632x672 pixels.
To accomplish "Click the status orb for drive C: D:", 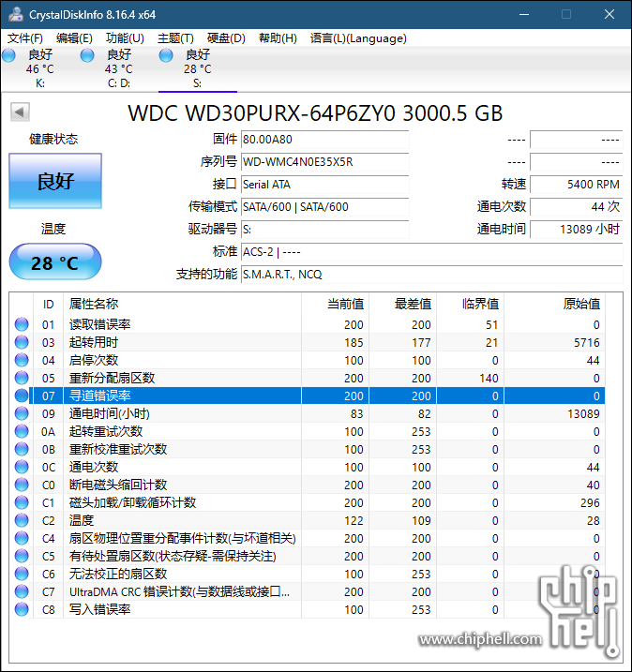I will (87, 55).
